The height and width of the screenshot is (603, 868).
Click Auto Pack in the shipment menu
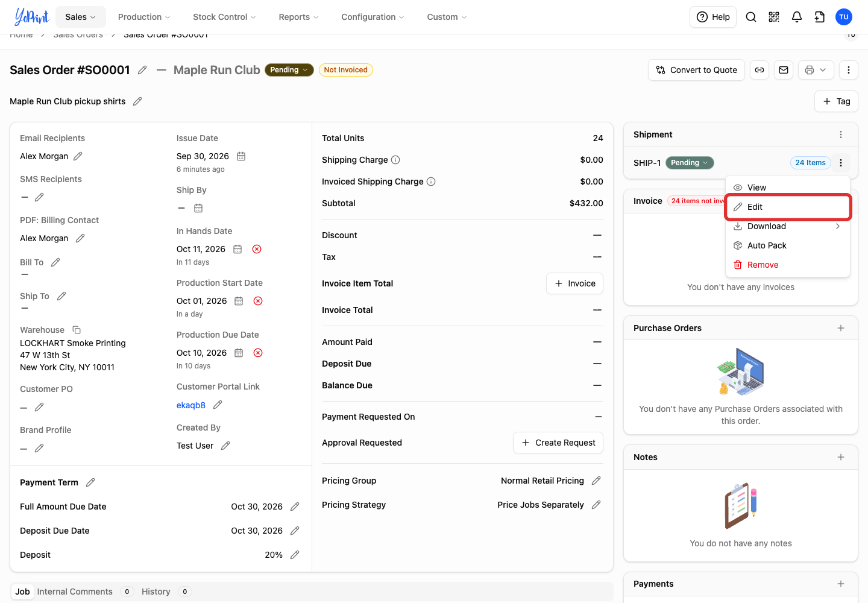pyautogui.click(x=788, y=245)
